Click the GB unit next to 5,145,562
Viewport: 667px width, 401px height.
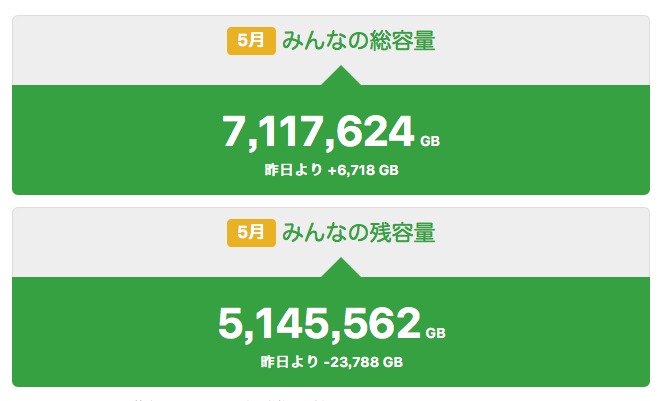point(436,333)
